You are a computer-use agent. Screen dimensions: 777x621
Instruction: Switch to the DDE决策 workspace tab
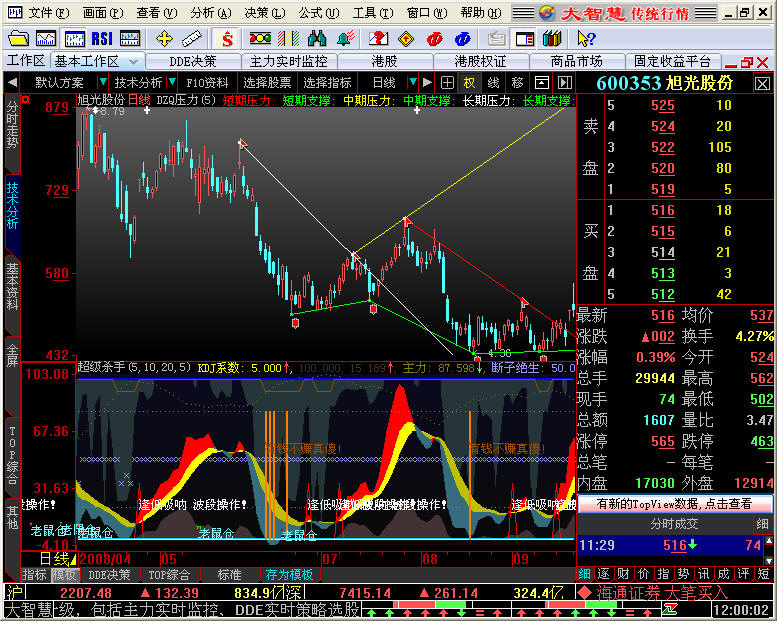(193, 61)
